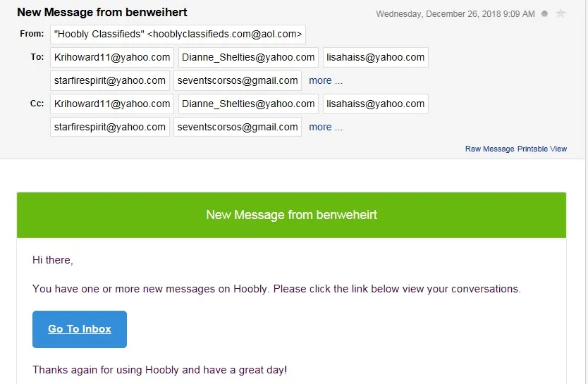The height and width of the screenshot is (384, 588).
Task: Click Krihoward11@yahoo.com in the To row
Action: [x=111, y=58]
